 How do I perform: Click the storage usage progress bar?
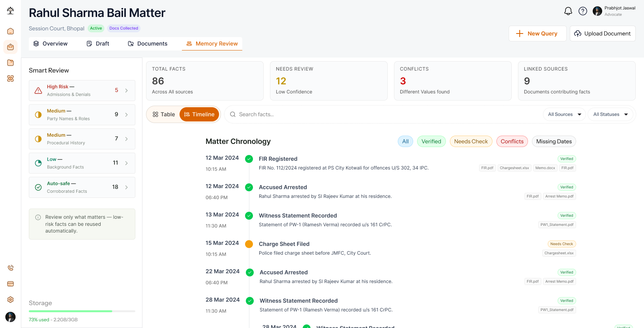pyautogui.click(x=82, y=311)
